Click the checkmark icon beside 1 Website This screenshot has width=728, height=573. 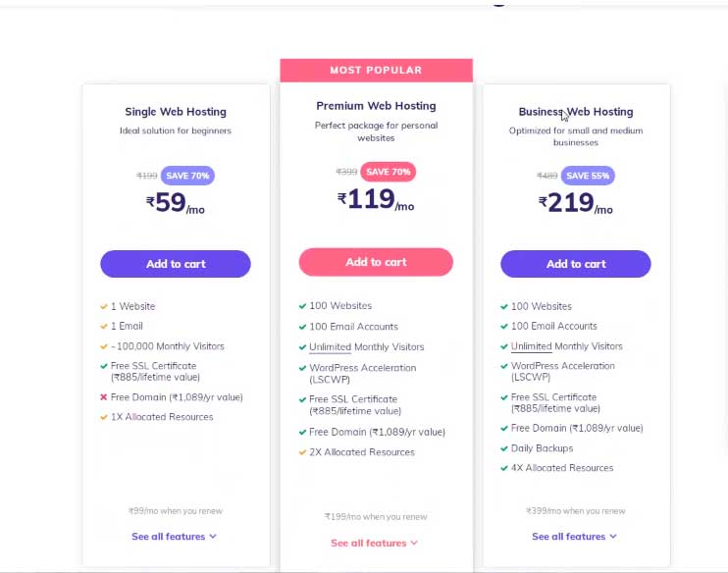104,306
